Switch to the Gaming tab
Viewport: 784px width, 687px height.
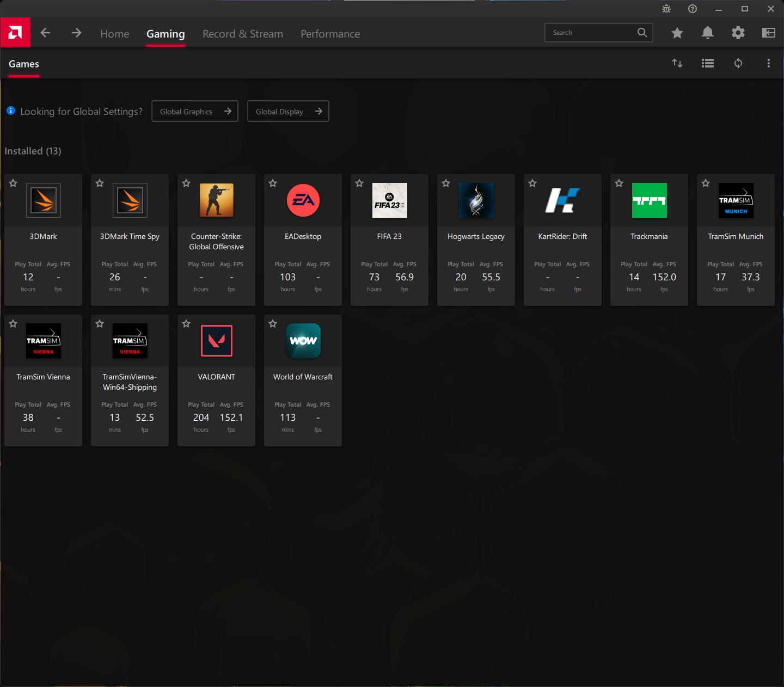pos(166,34)
